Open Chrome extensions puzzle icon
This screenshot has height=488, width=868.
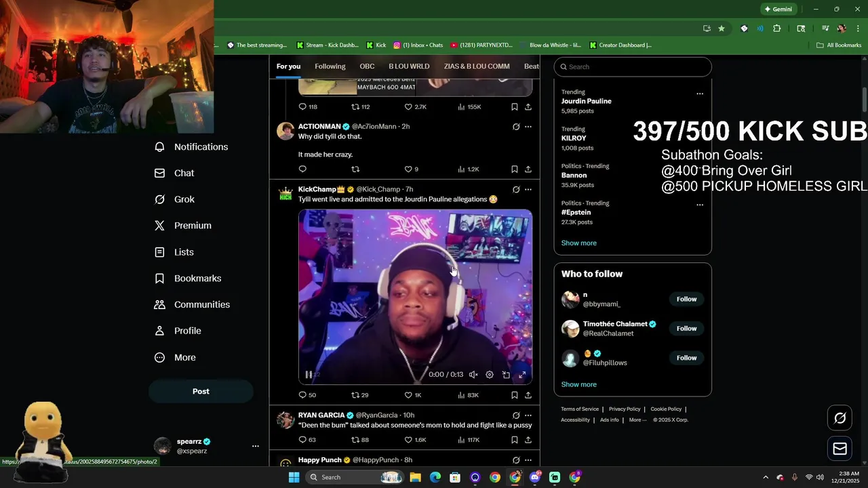tap(776, 28)
